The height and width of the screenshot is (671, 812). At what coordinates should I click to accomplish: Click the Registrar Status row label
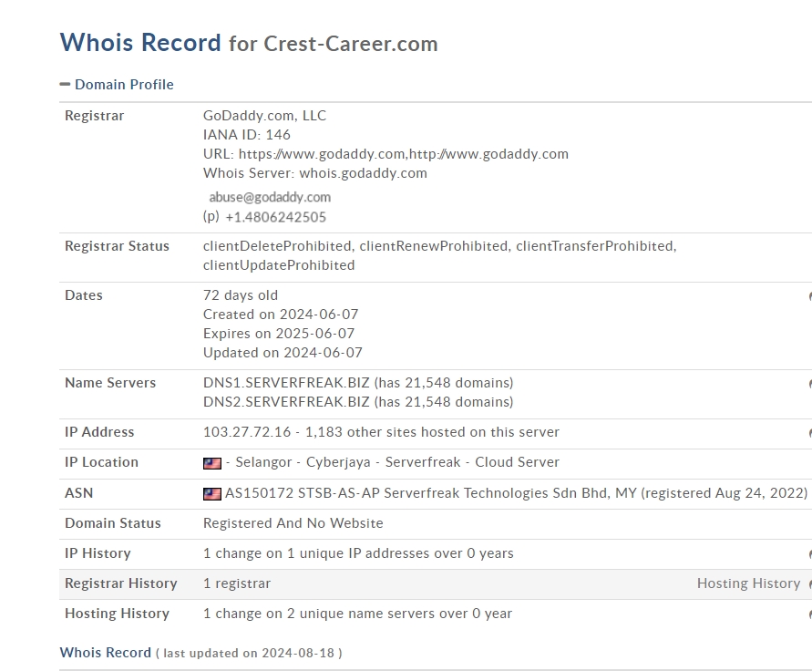click(x=117, y=246)
